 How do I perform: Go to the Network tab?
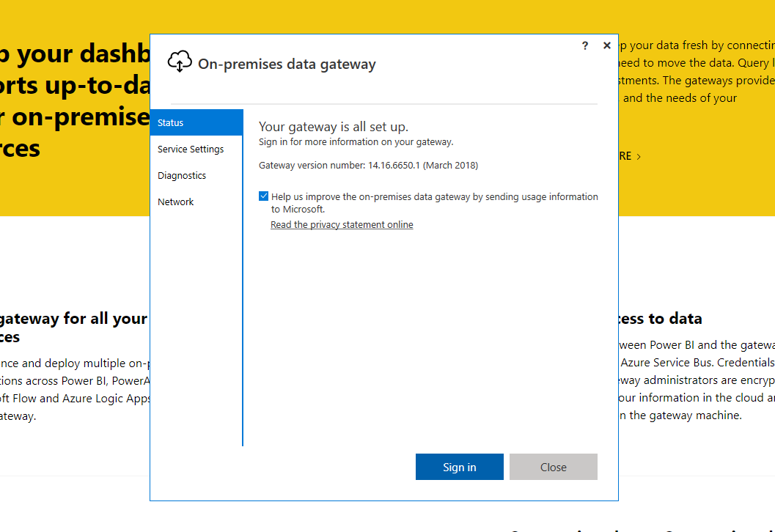[196, 202]
